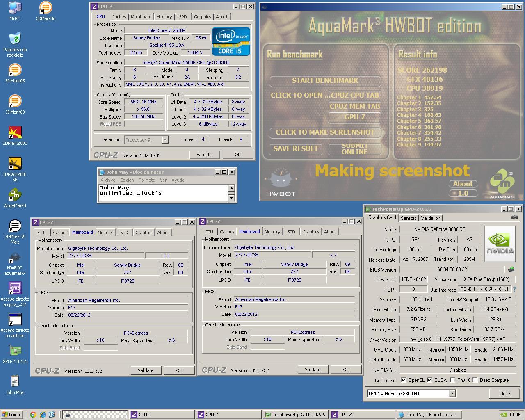
Task: Click CPUZ MEM TAB in AquaMark
Action: pyautogui.click(x=355, y=106)
